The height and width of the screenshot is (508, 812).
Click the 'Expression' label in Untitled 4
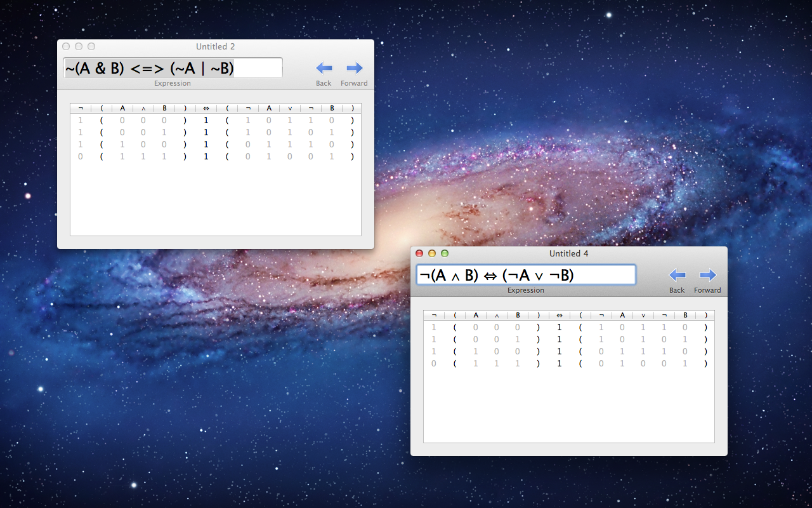pyautogui.click(x=526, y=290)
